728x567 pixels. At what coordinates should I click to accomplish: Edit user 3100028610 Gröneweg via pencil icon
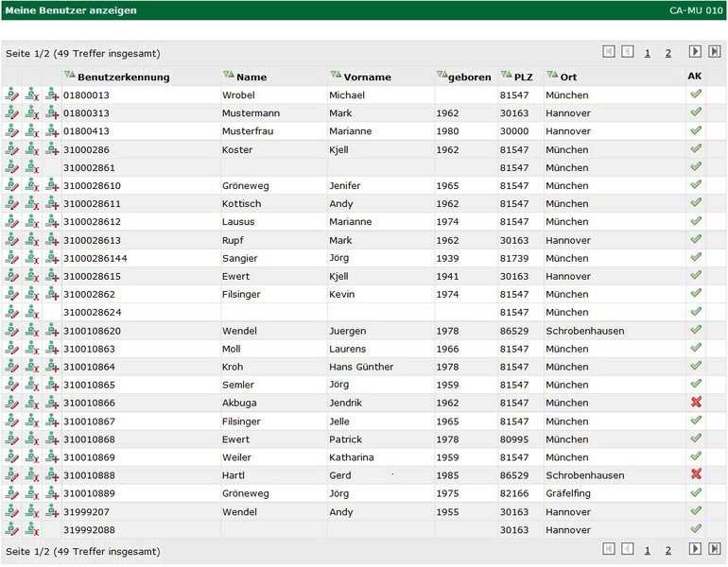coord(11,186)
